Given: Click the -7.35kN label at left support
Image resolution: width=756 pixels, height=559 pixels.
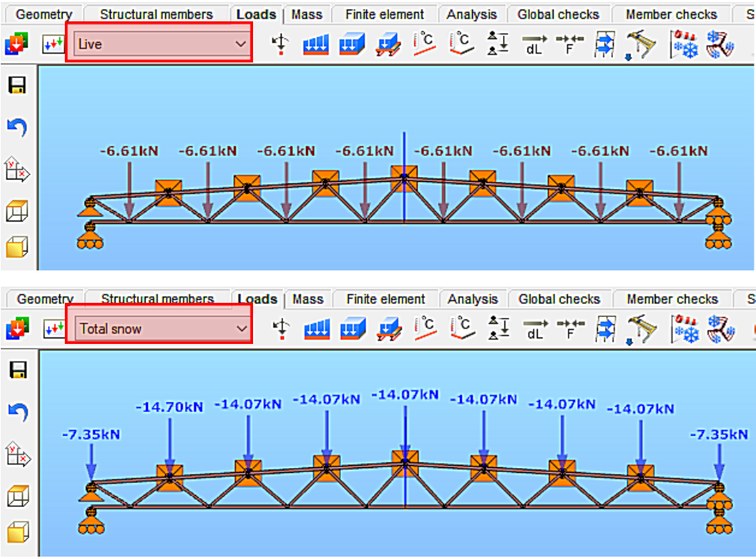Looking at the screenshot, I should [91, 435].
